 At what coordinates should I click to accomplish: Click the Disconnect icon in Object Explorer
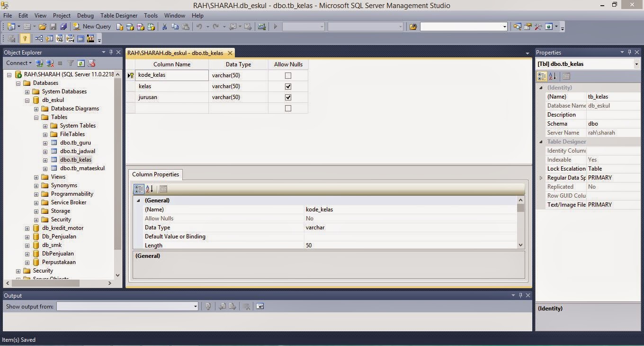[50, 63]
